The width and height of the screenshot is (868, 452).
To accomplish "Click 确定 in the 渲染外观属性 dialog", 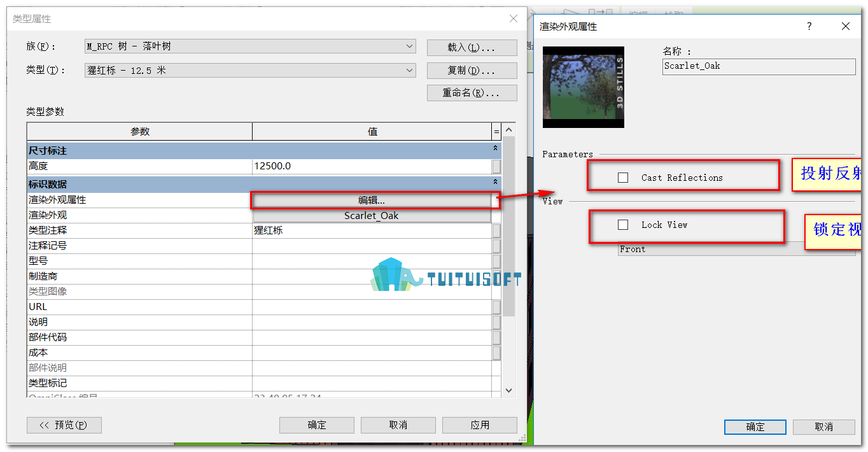I will 755,427.
